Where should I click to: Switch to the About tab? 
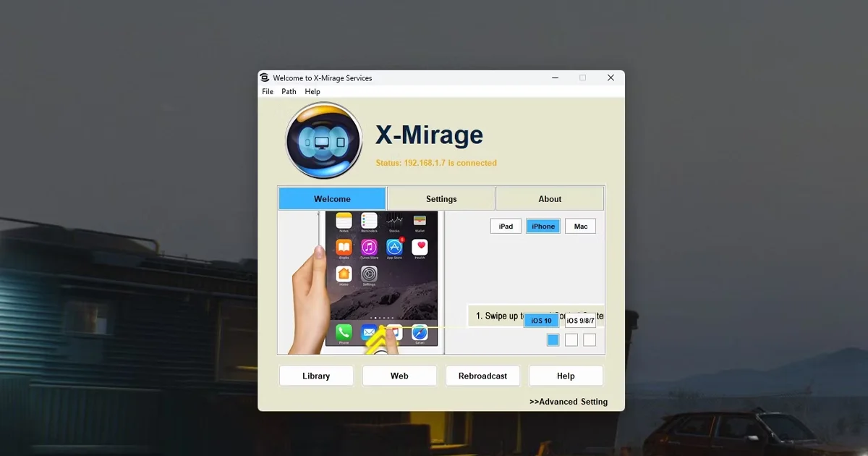click(x=550, y=199)
